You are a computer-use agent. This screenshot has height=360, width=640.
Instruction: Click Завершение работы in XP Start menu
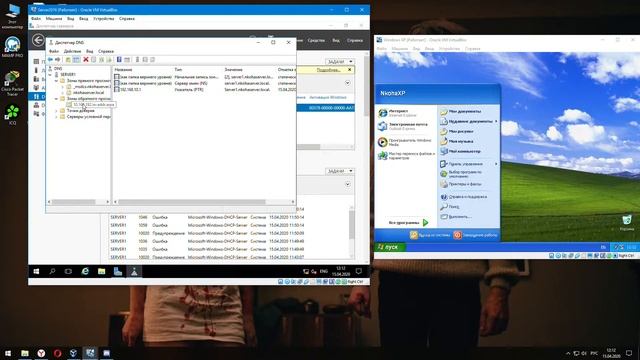point(476,235)
